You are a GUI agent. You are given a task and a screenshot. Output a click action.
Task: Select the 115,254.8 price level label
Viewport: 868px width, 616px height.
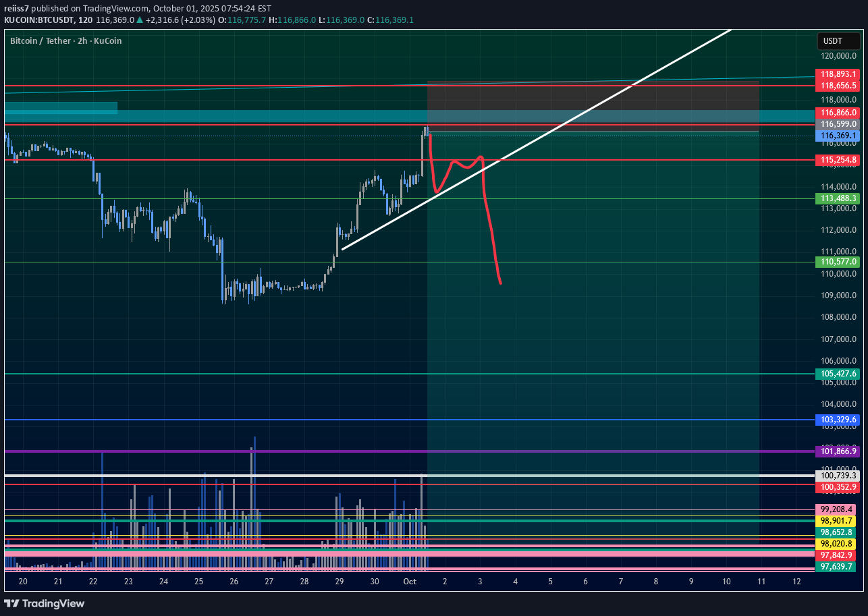[x=837, y=160]
